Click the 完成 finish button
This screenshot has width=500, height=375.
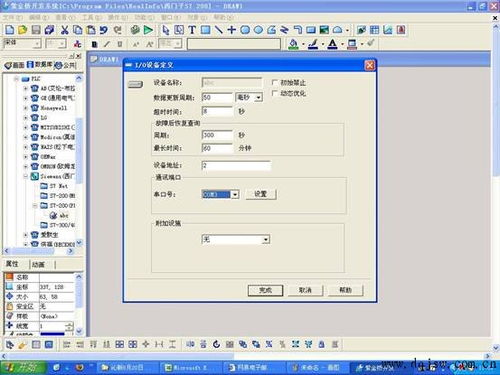[265, 290]
